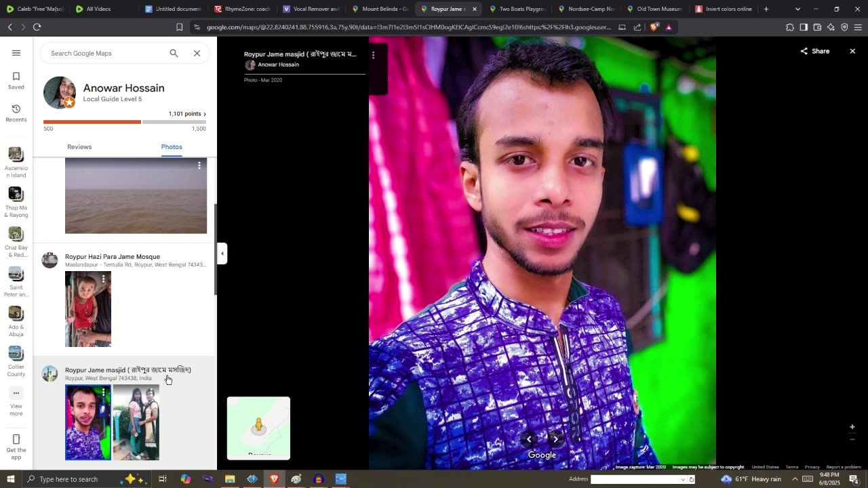Viewport: 868px width, 488px height.
Task: Open 1,101 points details
Action: [187, 114]
